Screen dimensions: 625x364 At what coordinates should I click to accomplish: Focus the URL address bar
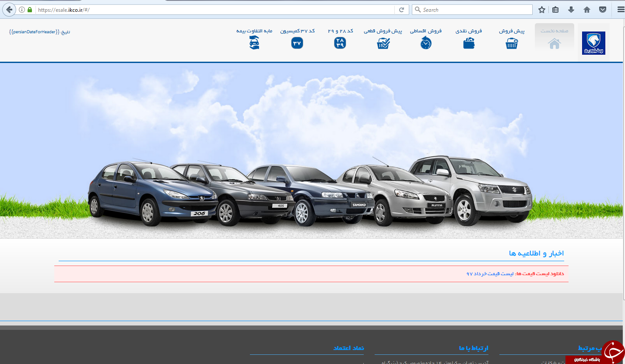pyautogui.click(x=215, y=10)
